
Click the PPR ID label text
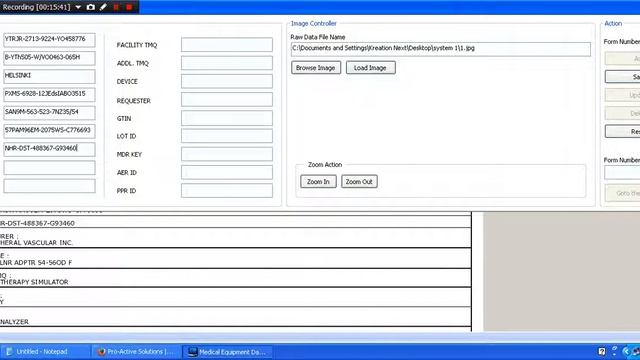[x=126, y=191]
